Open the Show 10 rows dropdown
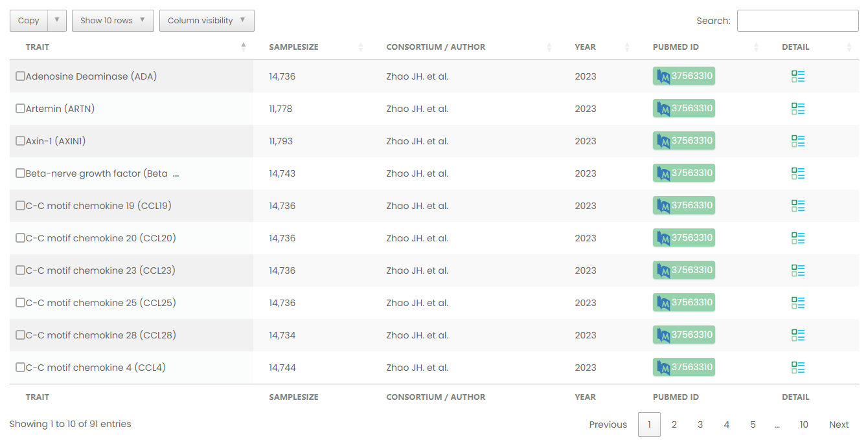 click(113, 21)
